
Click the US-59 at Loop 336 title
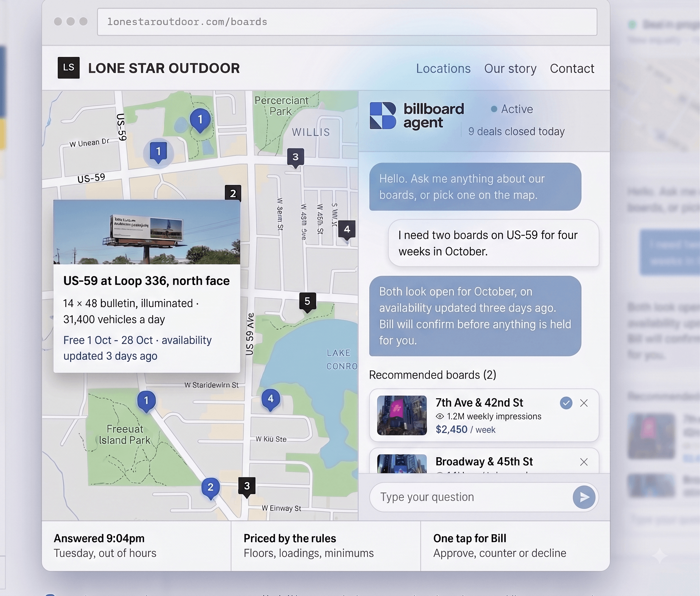[x=146, y=281]
